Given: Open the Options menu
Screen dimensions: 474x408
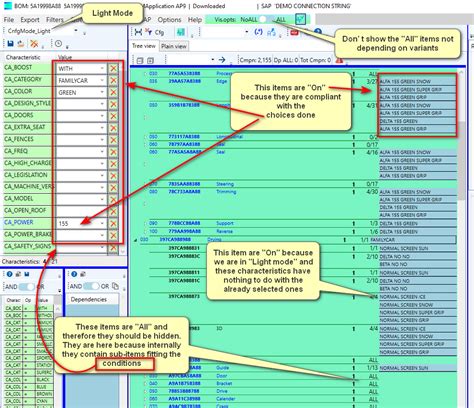Looking at the screenshot, I should 169,20.
